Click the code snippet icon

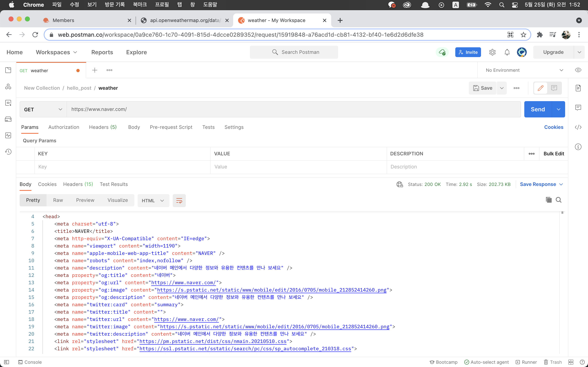click(x=578, y=127)
